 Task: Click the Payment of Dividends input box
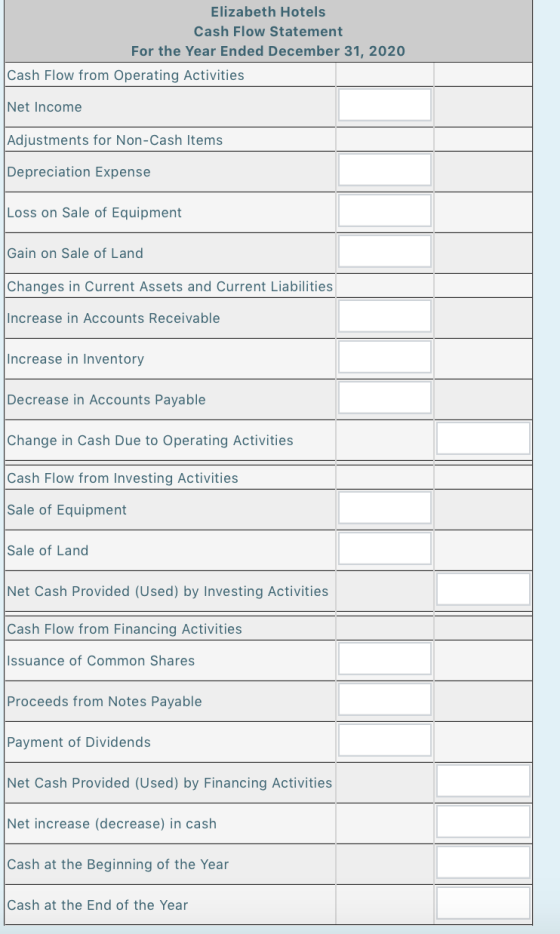click(384, 740)
